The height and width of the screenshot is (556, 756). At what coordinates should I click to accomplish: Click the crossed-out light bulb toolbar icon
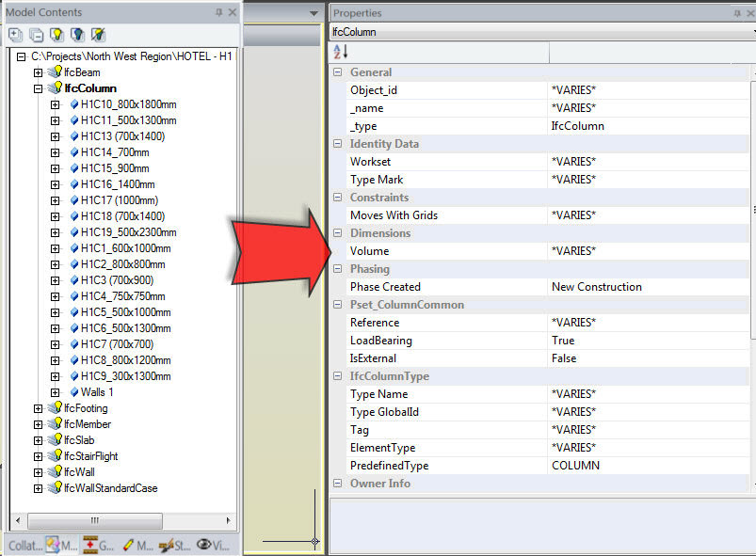pyautogui.click(x=98, y=35)
